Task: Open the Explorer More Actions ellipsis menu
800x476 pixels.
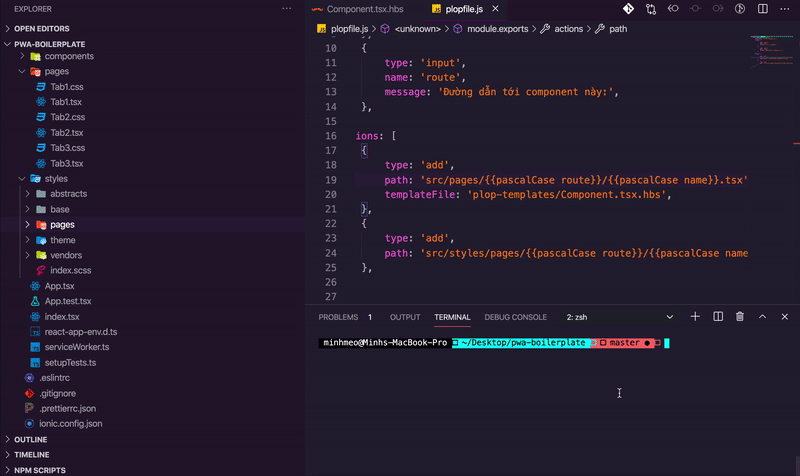Action: point(287,9)
